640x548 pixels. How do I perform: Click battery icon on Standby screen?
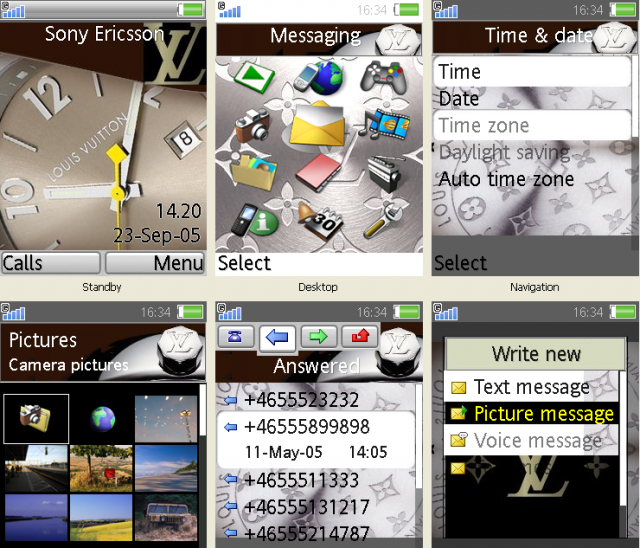point(191,9)
